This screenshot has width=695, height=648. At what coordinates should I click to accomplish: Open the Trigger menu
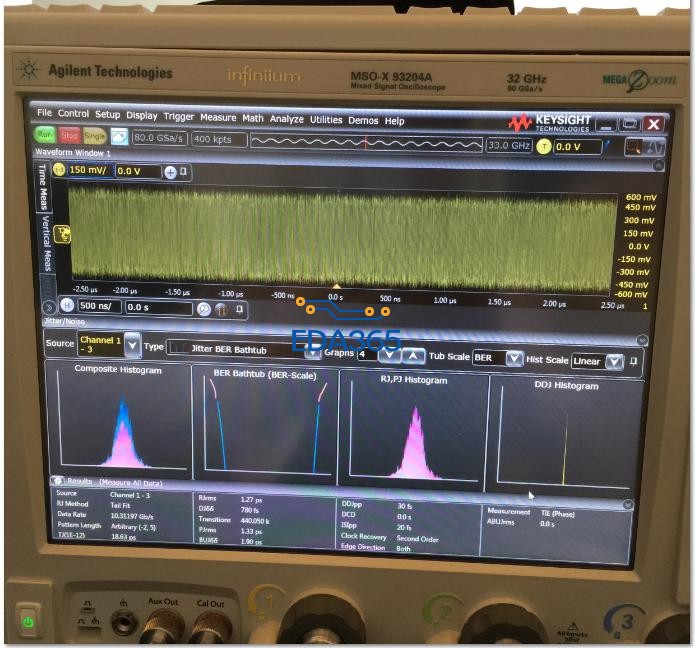(179, 117)
